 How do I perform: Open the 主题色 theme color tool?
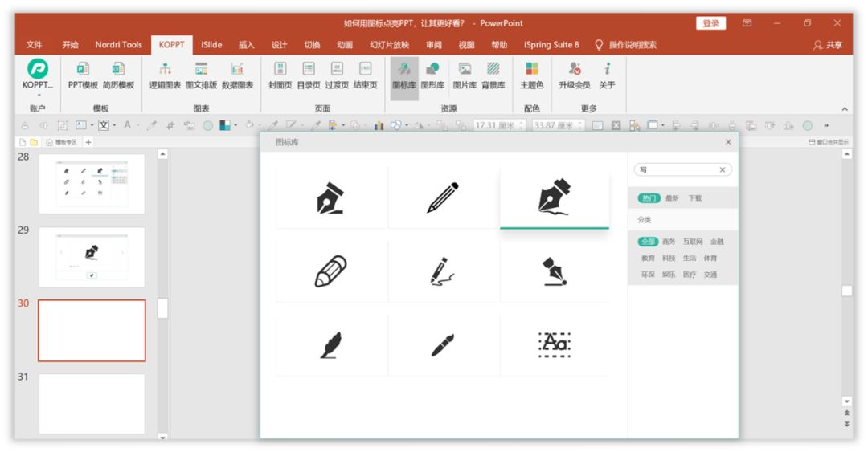tap(532, 75)
